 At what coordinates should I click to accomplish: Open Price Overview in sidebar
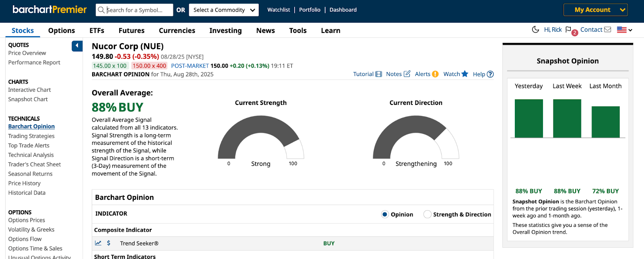point(27,53)
